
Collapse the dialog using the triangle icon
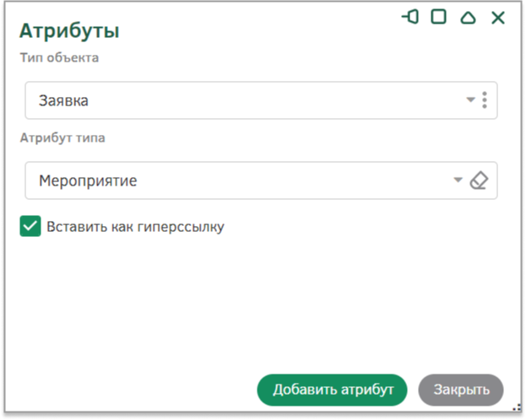[468, 18]
